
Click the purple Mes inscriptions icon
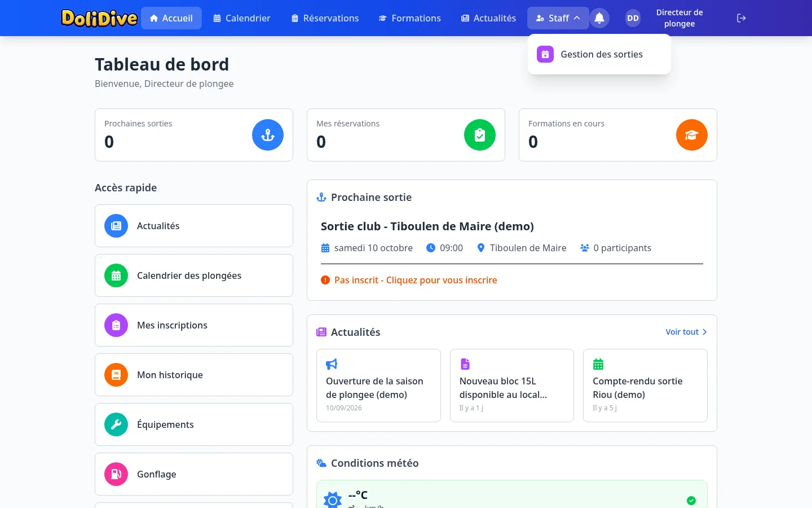coord(116,325)
